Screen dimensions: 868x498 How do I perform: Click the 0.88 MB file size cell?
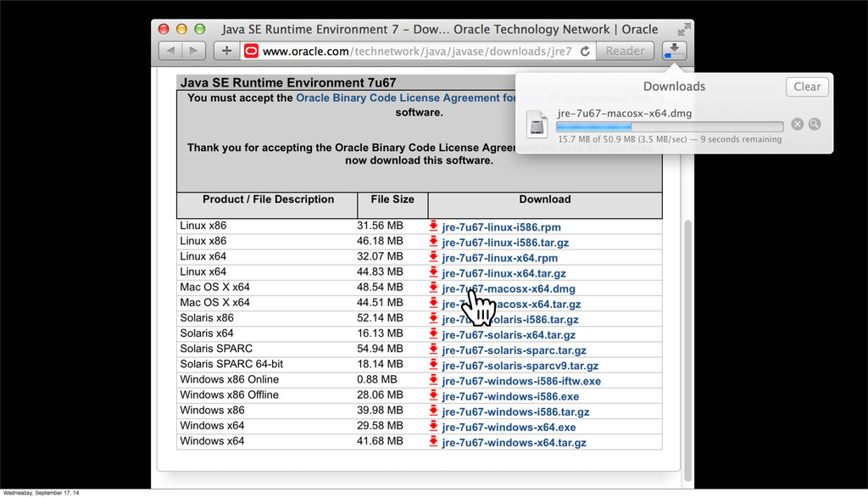click(x=377, y=379)
